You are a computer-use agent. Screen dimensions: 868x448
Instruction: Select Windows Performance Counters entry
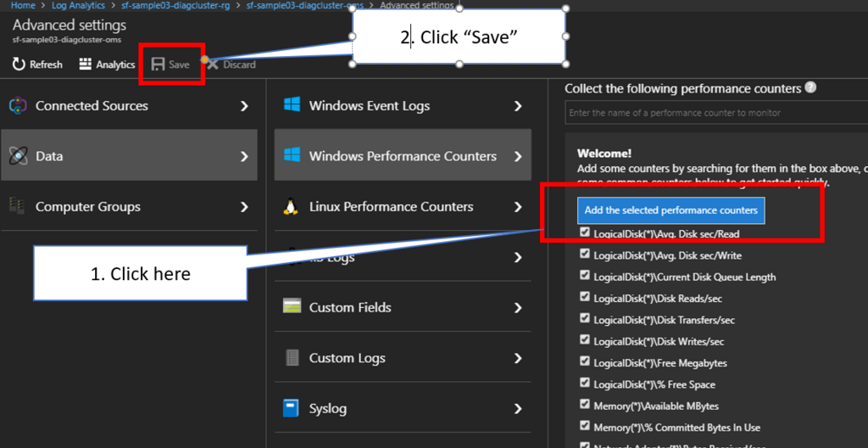coord(403,155)
